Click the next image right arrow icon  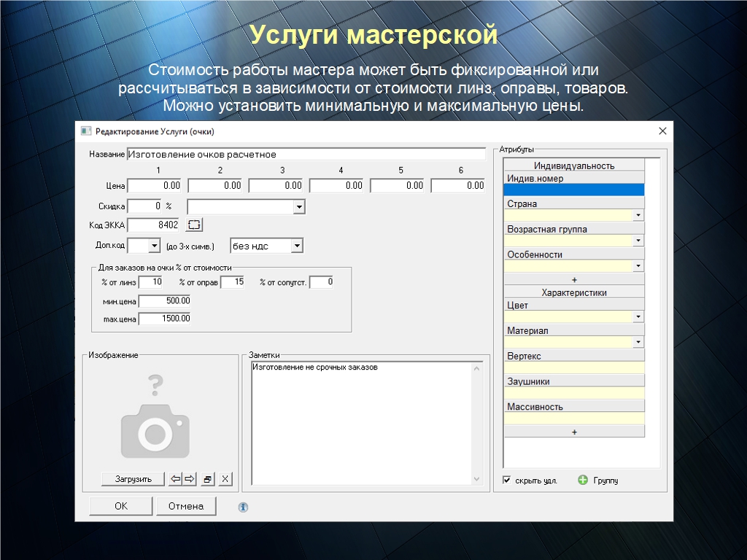[x=190, y=479]
